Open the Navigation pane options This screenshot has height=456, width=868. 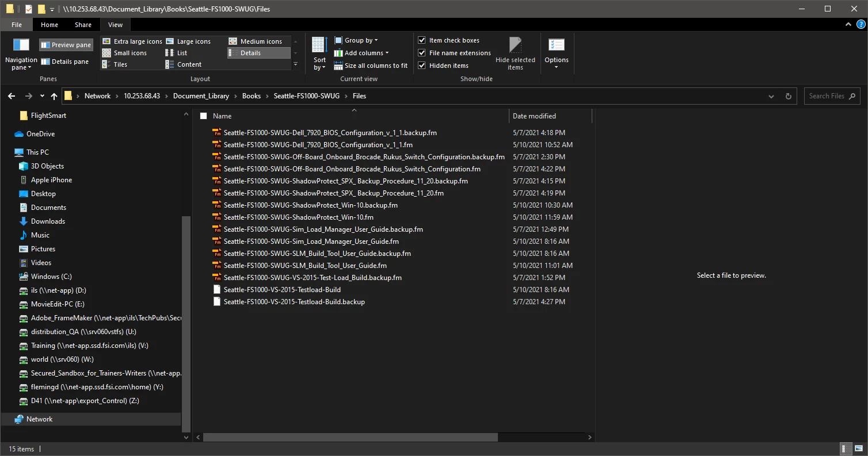click(21, 54)
